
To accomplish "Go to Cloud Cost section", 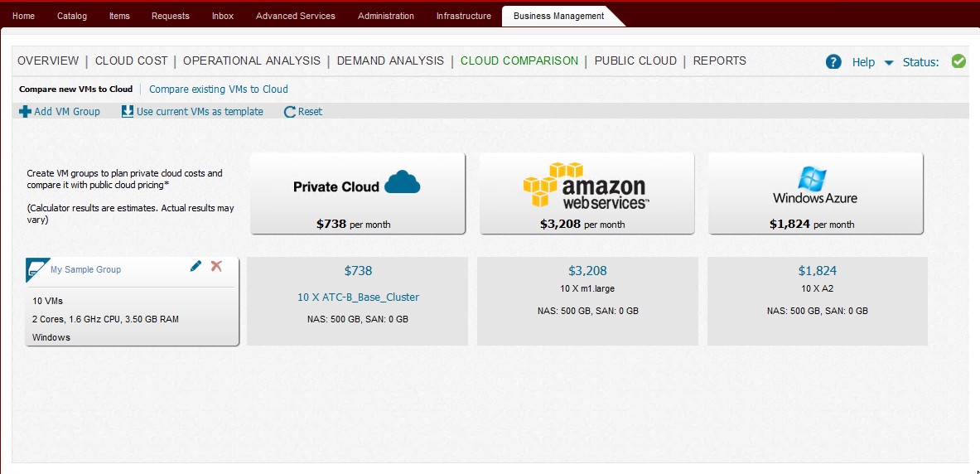I will click(131, 60).
